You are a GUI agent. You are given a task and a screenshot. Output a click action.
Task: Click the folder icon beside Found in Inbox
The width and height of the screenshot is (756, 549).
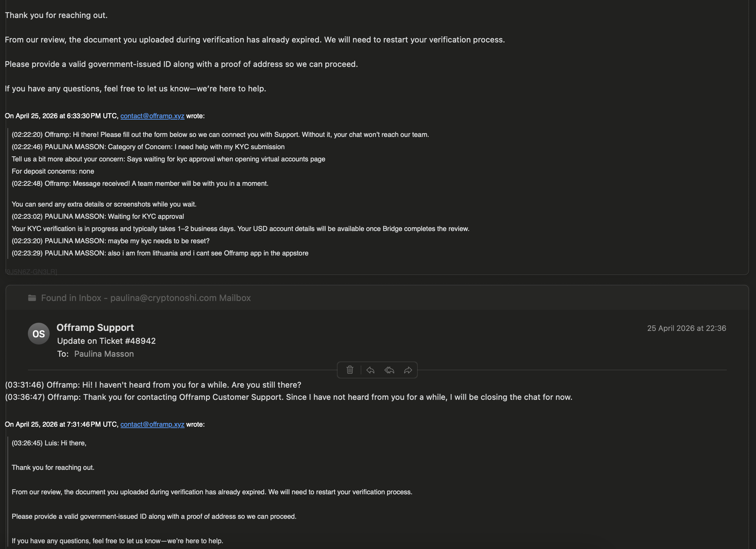click(x=32, y=298)
